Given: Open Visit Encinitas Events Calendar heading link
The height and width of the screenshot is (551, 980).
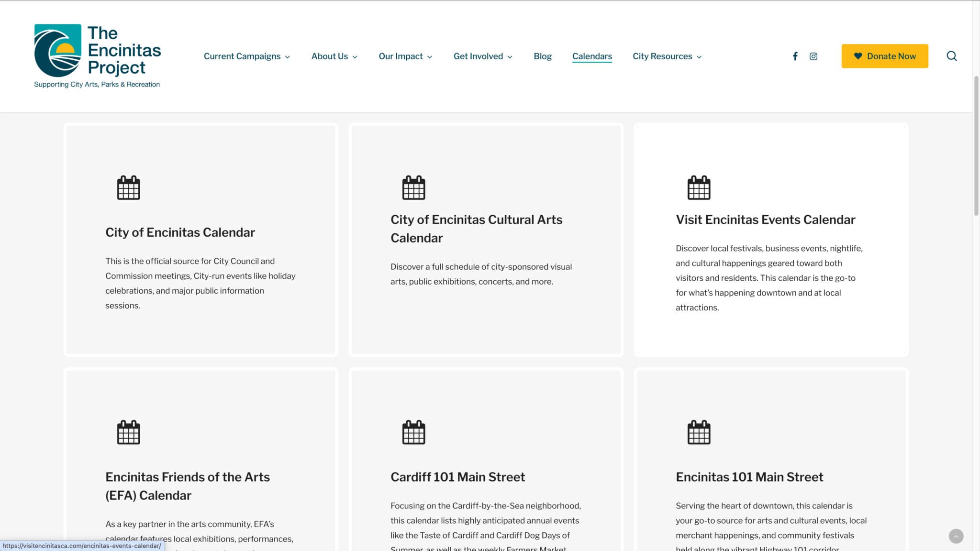Looking at the screenshot, I should click(x=765, y=220).
